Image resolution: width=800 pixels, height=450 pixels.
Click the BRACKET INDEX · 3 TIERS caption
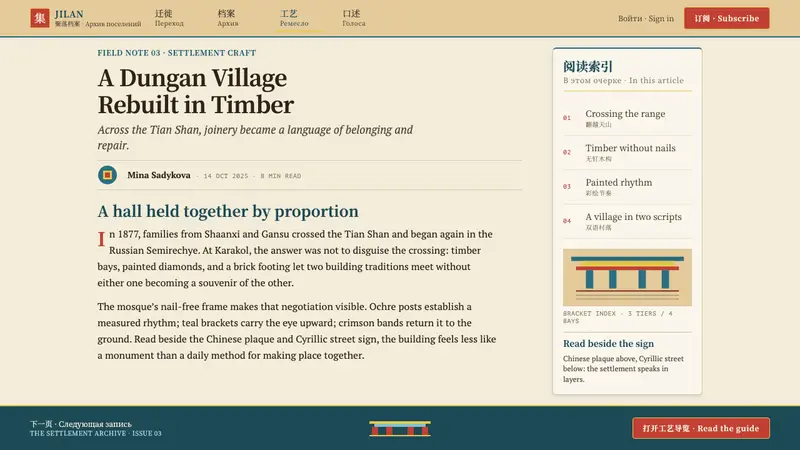coord(617,317)
